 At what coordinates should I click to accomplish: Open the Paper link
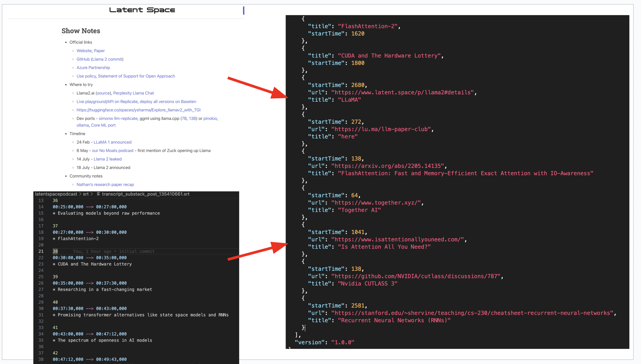tap(99, 51)
